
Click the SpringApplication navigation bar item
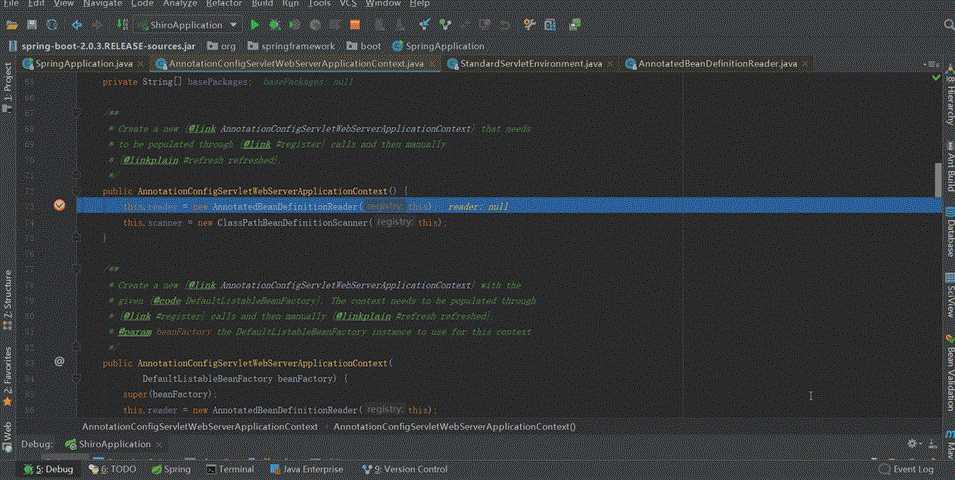439,46
